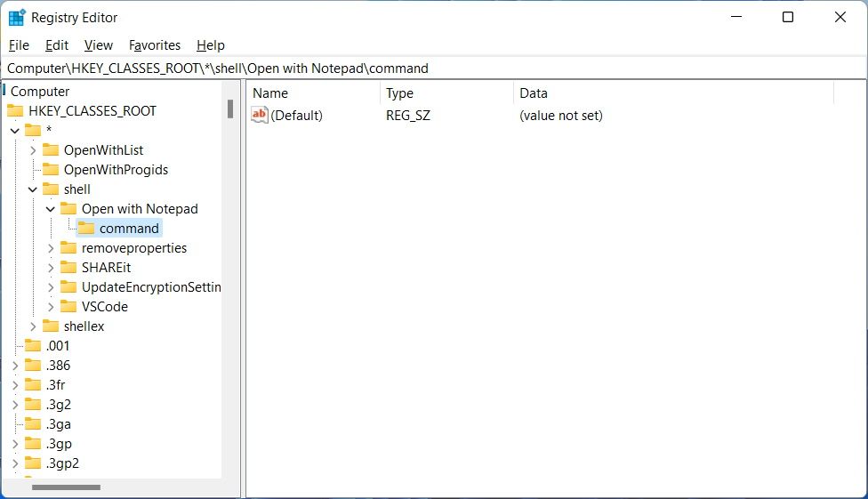Click the HKEY_CLASSES_ROOT folder icon

(x=15, y=111)
